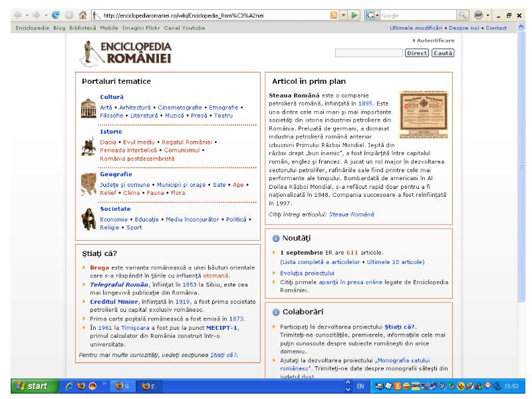
Task: Expand the quick launch overflow chevron
Action: pyautogui.click(x=104, y=384)
